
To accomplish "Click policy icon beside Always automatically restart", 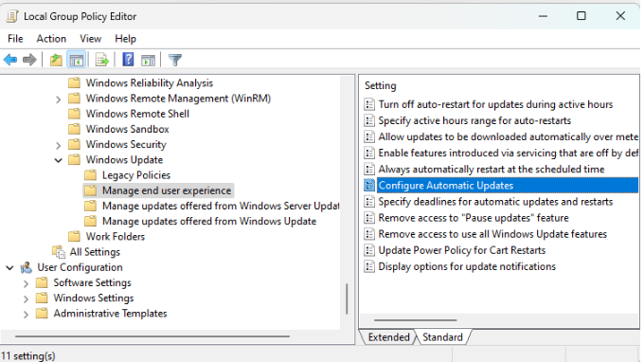I will (x=369, y=169).
